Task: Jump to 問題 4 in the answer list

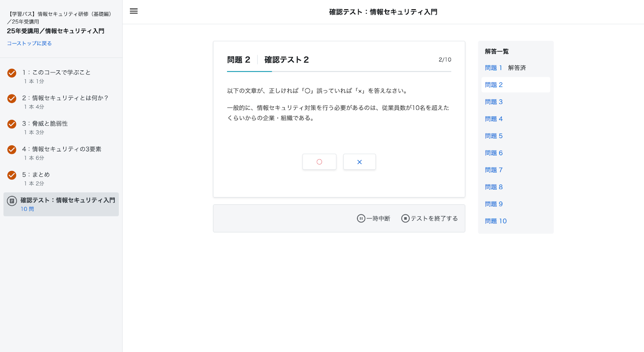Action: point(494,119)
